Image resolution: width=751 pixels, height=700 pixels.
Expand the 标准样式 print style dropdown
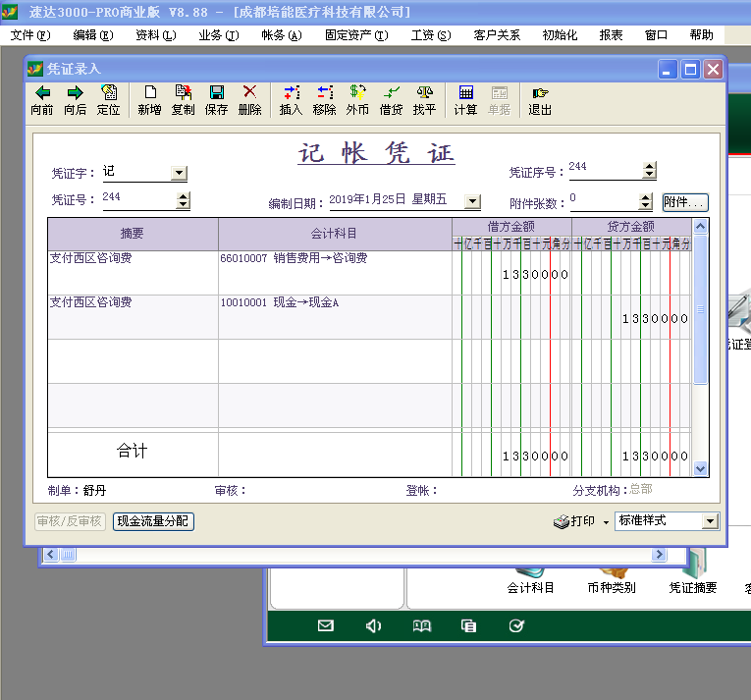(710, 521)
